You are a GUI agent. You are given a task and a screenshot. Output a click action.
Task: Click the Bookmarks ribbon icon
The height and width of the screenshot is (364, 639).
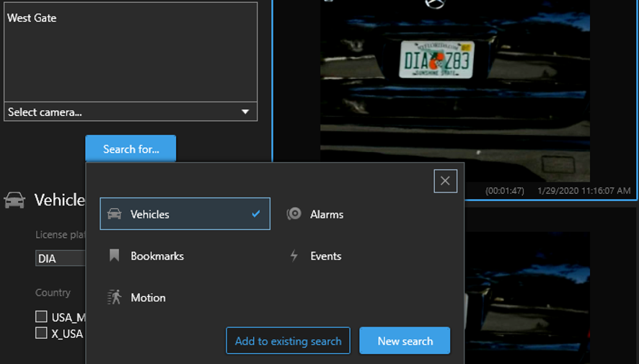click(x=114, y=256)
